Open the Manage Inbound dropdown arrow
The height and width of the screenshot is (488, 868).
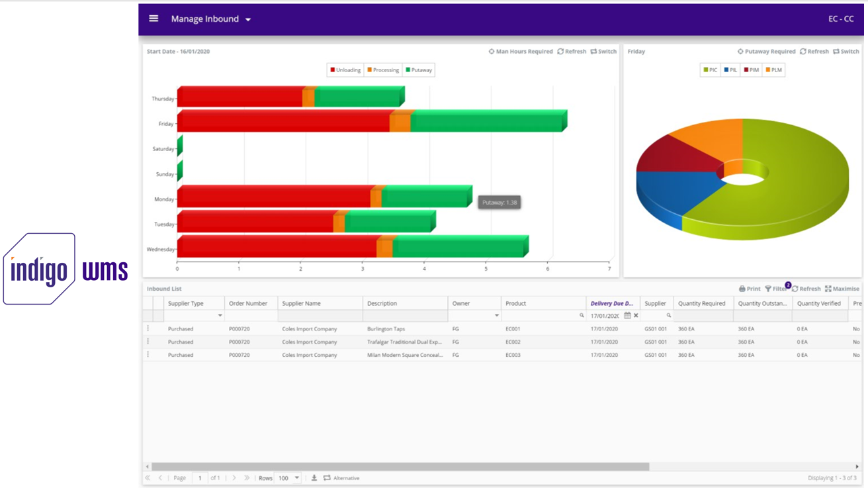click(x=248, y=19)
